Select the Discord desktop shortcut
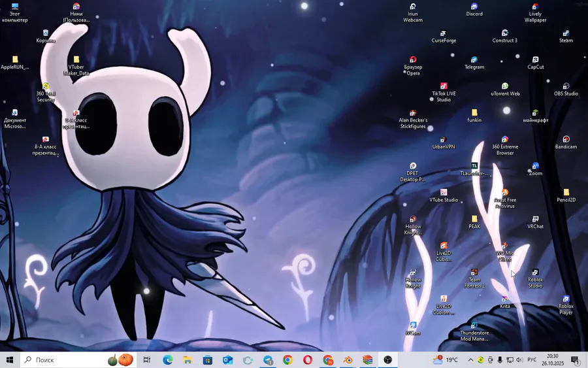588x368 pixels. coord(474,10)
